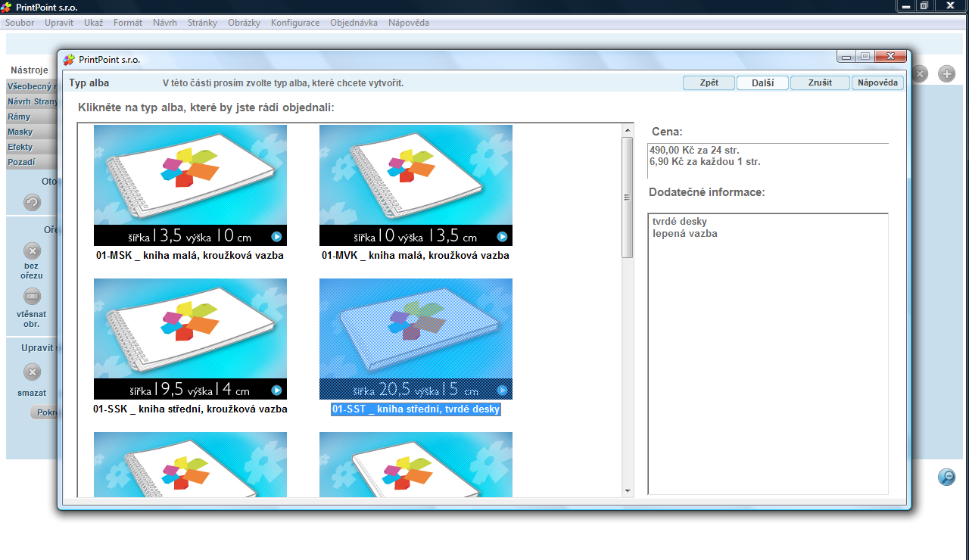This screenshot has height=560, width=969.
Task: Click the 'tvrdé desky' info text
Action: point(680,222)
